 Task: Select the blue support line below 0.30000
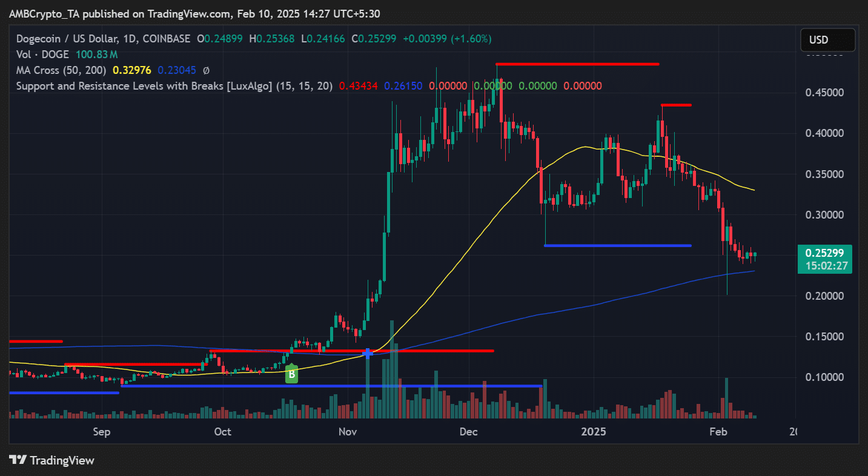(x=618, y=245)
